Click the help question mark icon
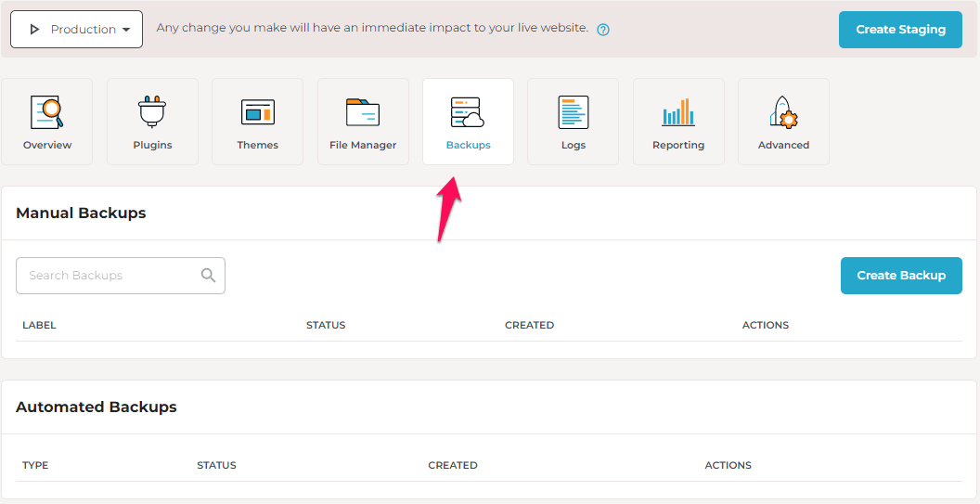The height and width of the screenshot is (504, 980). pyautogui.click(x=603, y=30)
